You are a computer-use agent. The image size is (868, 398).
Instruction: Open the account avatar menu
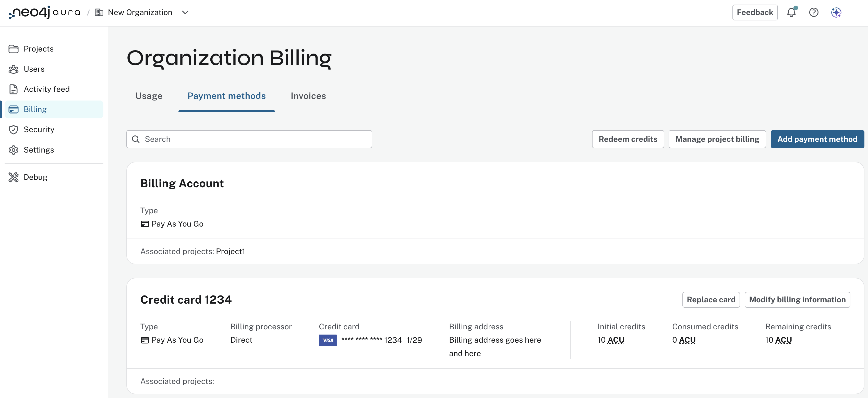(836, 13)
